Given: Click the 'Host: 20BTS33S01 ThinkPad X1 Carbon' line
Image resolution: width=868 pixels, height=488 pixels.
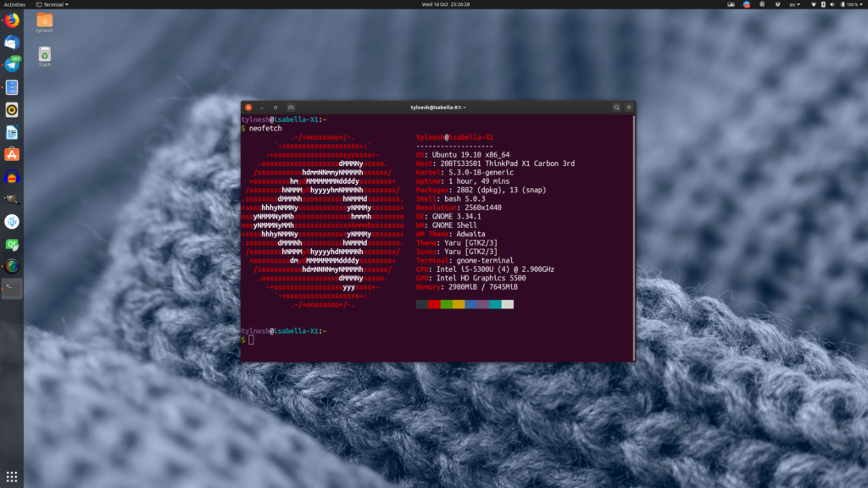Looking at the screenshot, I should tap(495, 164).
